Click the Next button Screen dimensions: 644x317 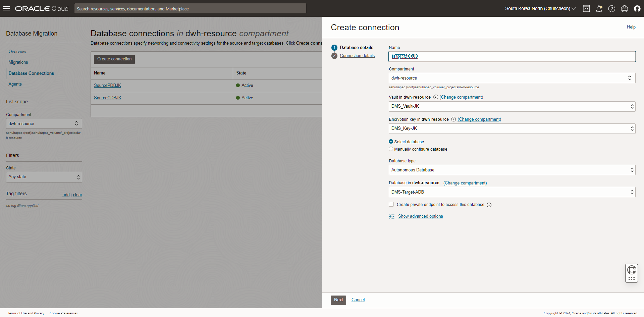pos(338,300)
